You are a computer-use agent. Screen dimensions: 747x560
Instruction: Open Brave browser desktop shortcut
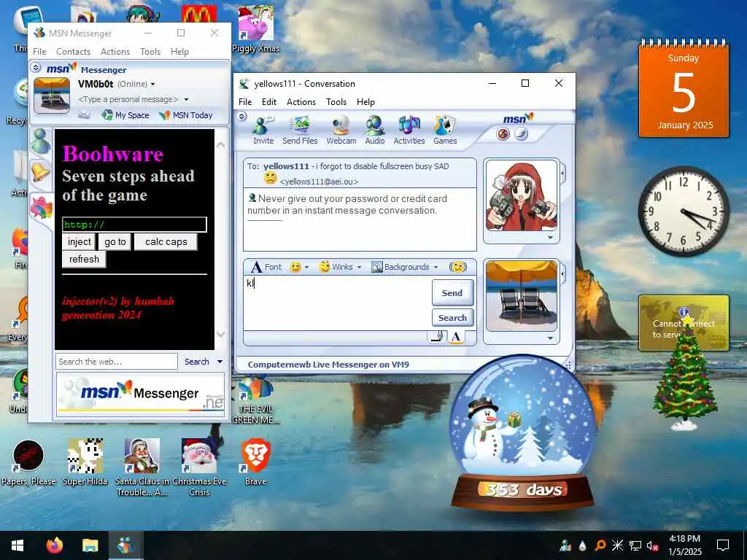[256, 461]
